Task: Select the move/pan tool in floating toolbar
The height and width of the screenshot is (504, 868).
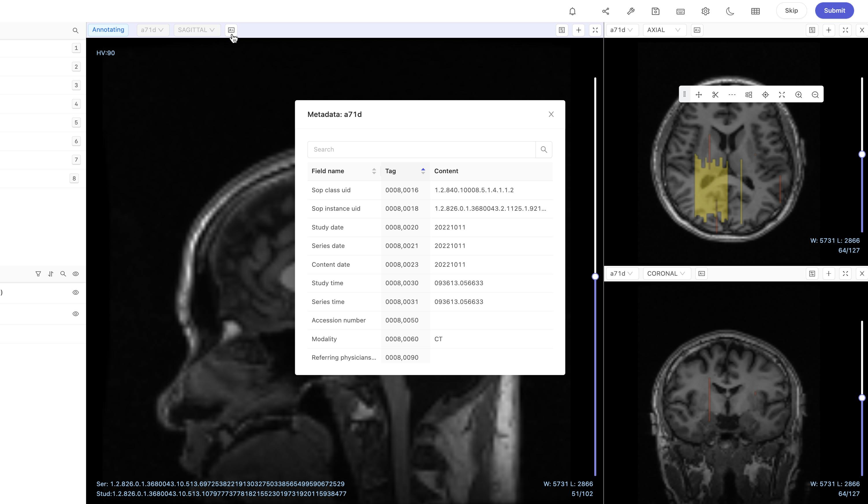Action: (699, 95)
